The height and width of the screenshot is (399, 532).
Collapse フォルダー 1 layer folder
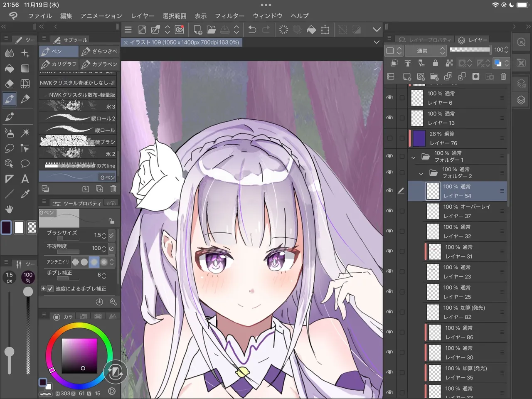tap(413, 157)
